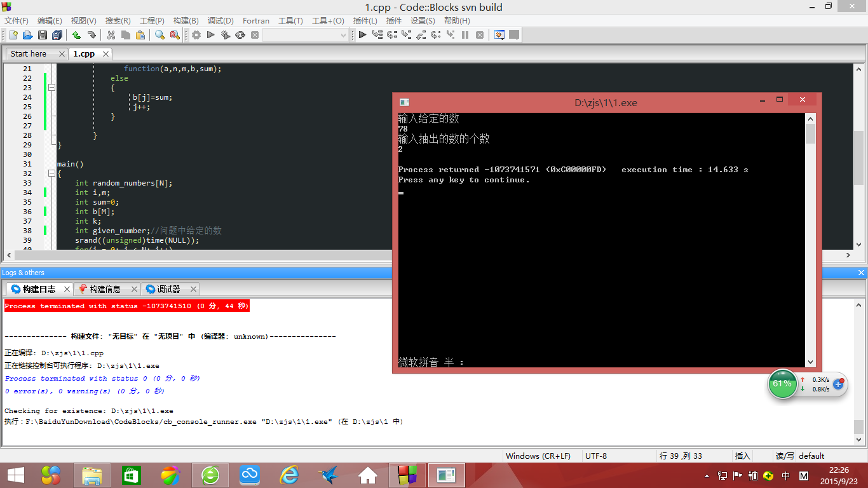868x488 pixels.
Task: Click the Redo arrow icon
Action: point(92,35)
